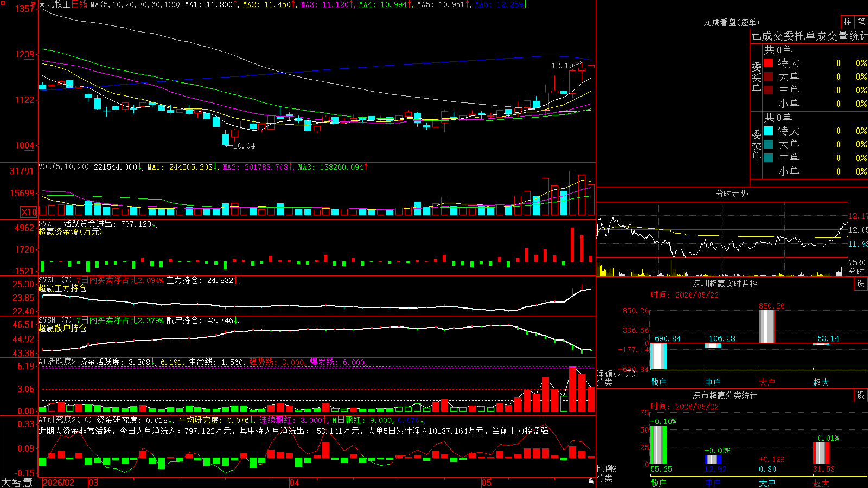Click the 日线 period label
Image resolution: width=868 pixels, height=488 pixels.
pos(79,4)
